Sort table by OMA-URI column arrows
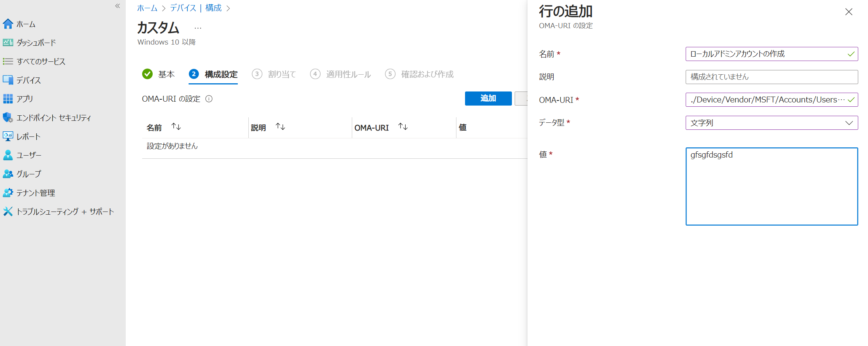868x346 pixels. point(403,127)
